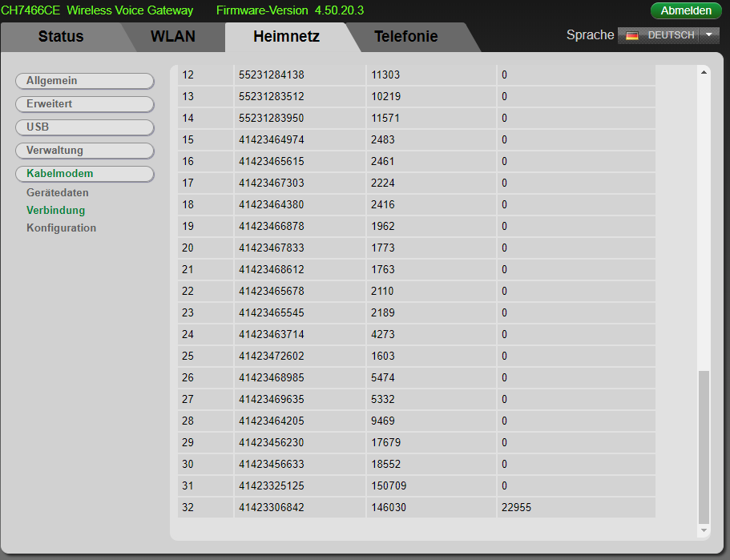The image size is (730, 560).
Task: Select value 5332 in row 27
Action: click(x=383, y=400)
